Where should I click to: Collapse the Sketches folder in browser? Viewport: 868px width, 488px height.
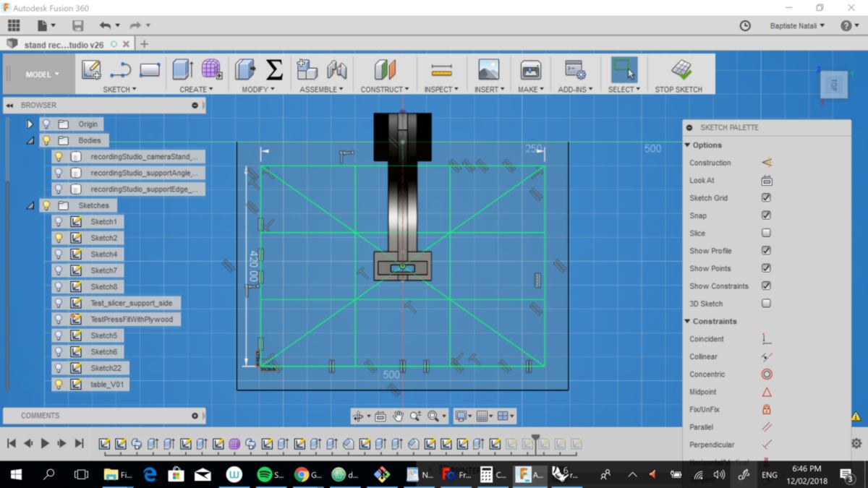point(30,205)
